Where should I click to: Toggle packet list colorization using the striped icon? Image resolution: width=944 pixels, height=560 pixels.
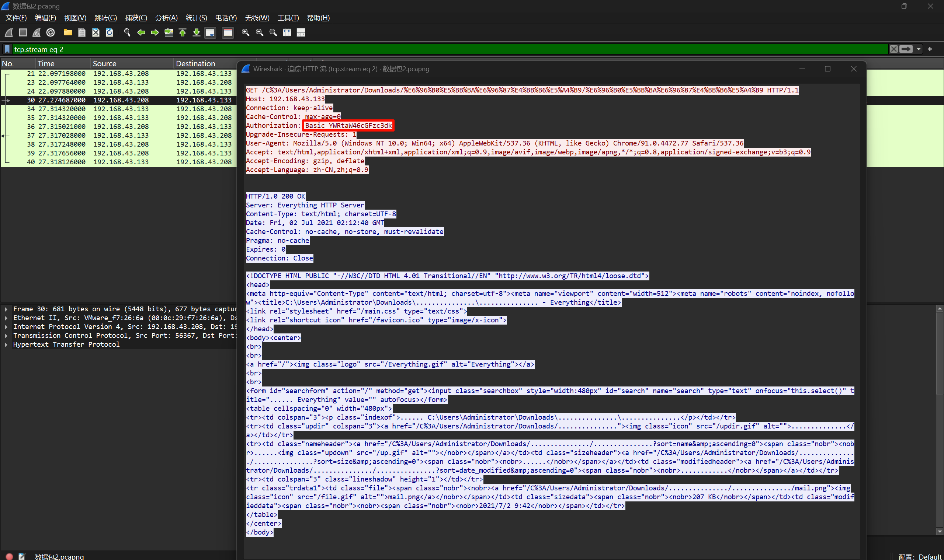click(x=228, y=33)
